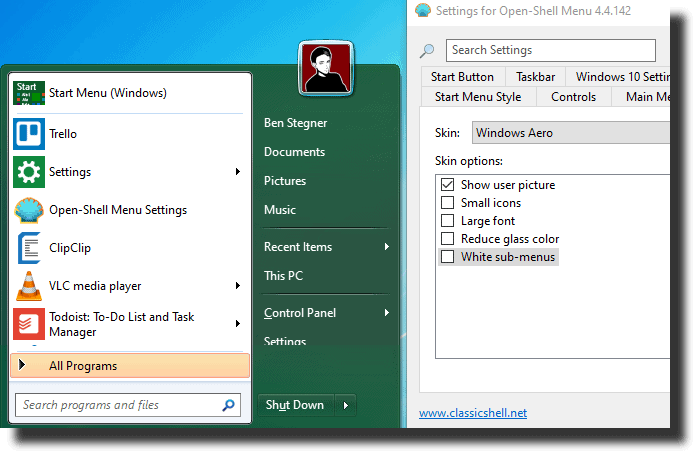
Task: Click the magnifier beside Search Settings
Action: pyautogui.click(x=426, y=50)
